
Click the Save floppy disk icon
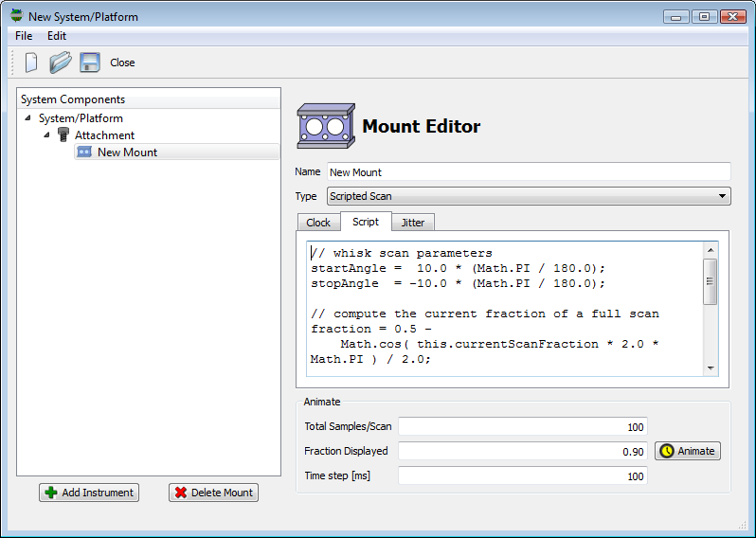coord(90,63)
